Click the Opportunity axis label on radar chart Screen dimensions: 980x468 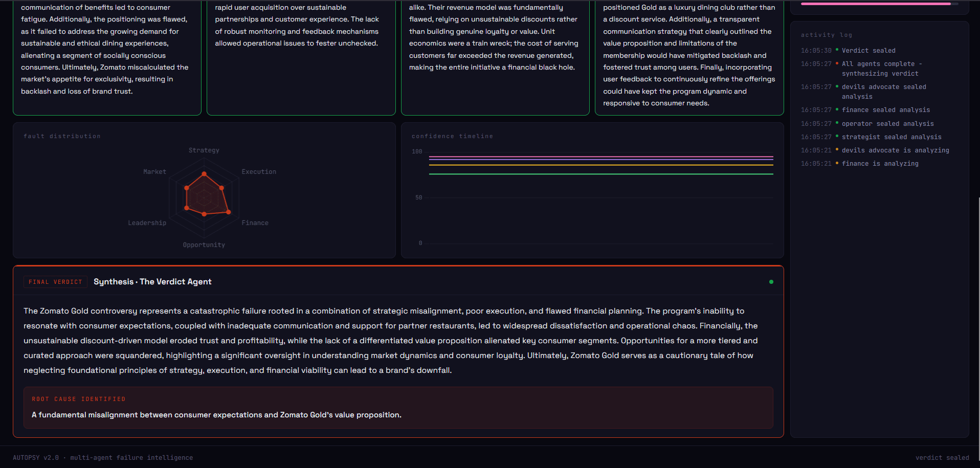(x=204, y=245)
